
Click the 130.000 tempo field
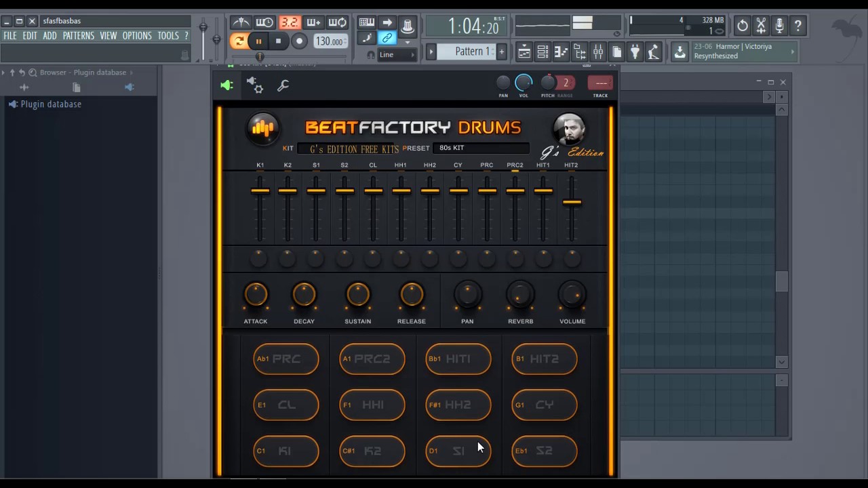point(330,41)
